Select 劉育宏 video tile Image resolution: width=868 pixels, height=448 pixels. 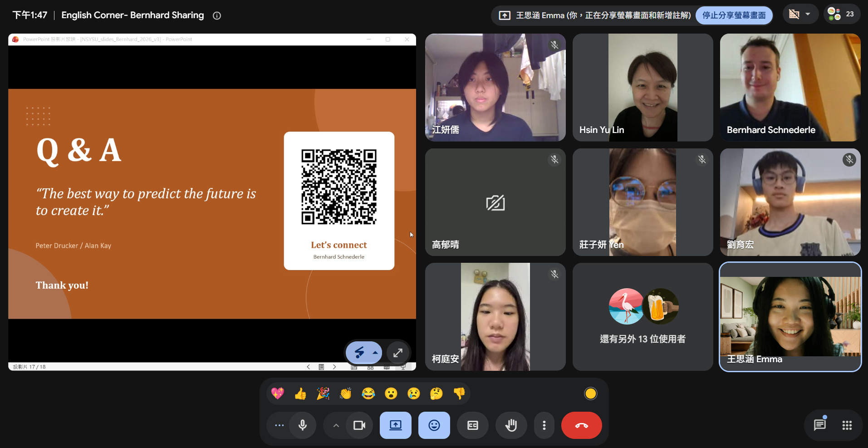[790, 202]
